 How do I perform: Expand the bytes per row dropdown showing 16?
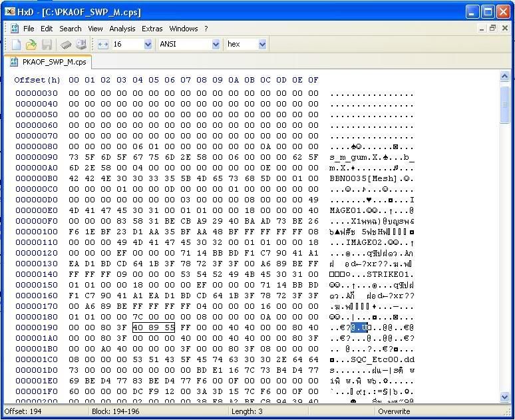[148, 45]
